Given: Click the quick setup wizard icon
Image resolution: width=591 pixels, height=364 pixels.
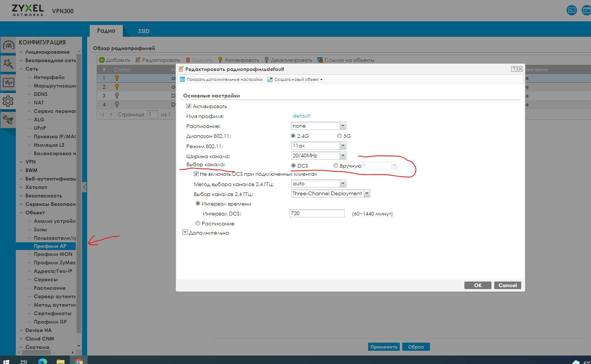Looking at the screenshot, I should (8, 64).
